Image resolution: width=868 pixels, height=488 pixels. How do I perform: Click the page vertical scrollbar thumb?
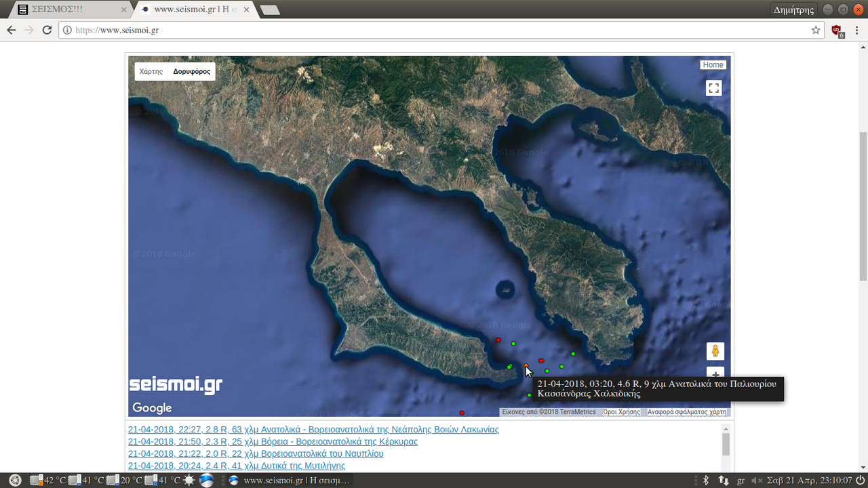coord(863,207)
